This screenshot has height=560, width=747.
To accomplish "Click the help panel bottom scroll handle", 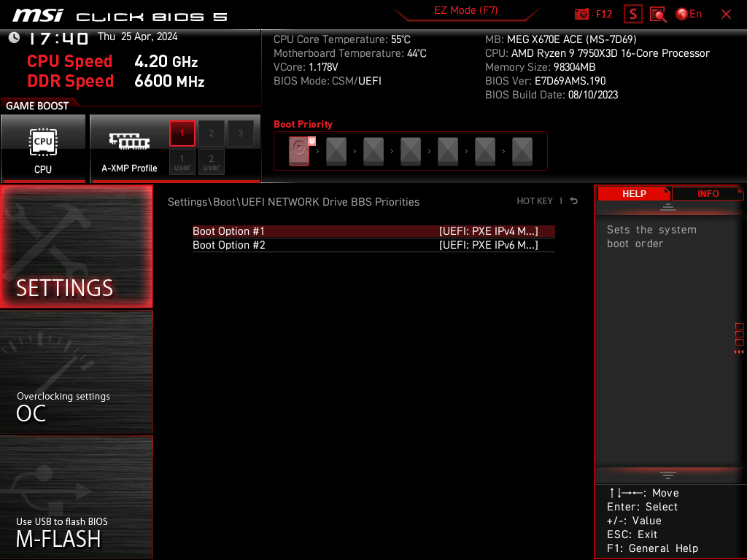I will click(x=668, y=475).
